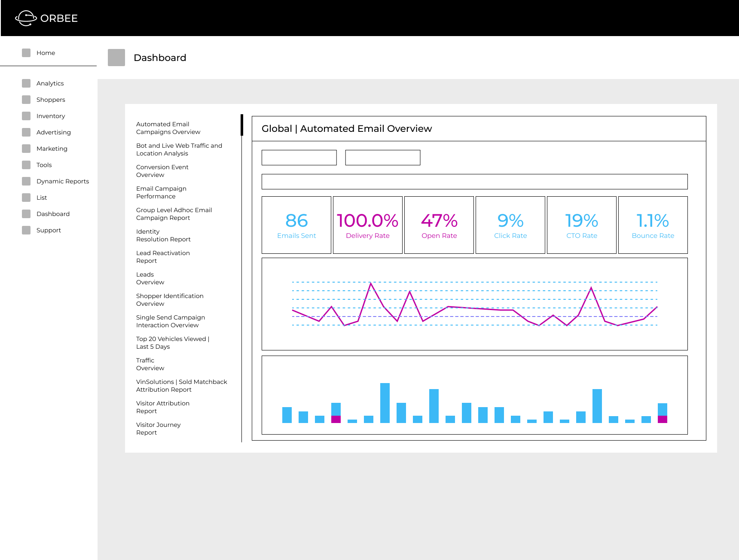The image size is (739, 560).
Task: Click the Inventory icon
Action: [26, 116]
